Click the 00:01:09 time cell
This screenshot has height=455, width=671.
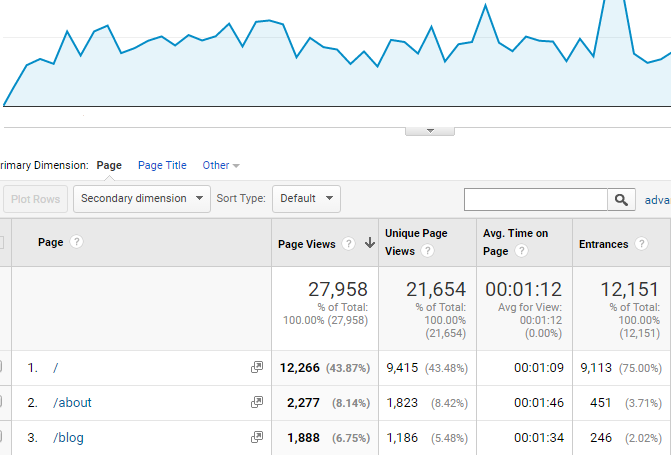tap(539, 368)
